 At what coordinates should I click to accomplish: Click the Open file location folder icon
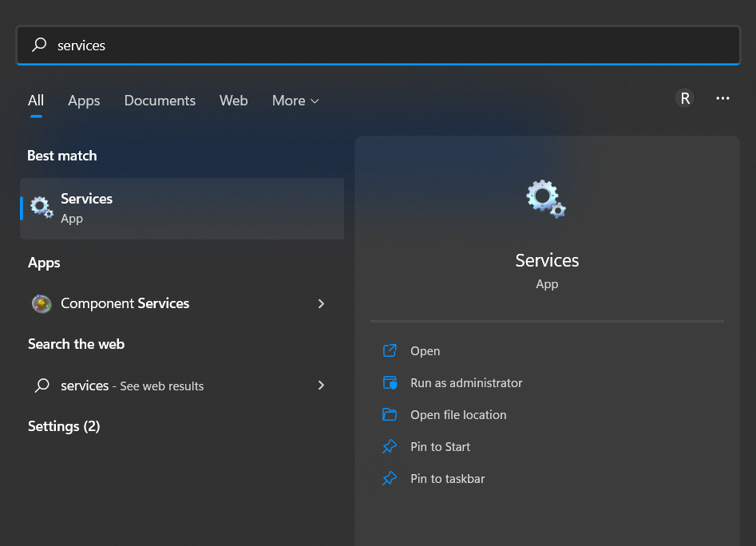pyautogui.click(x=390, y=414)
